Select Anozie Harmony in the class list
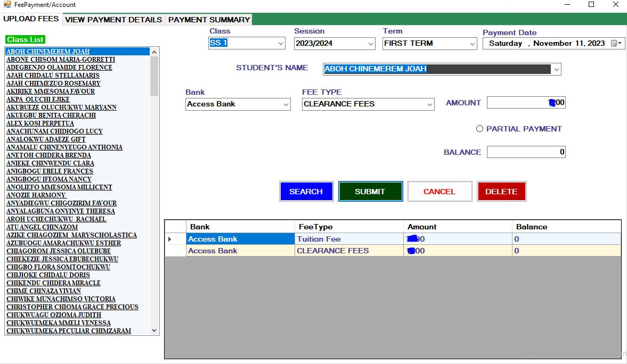 pyautogui.click(x=36, y=195)
